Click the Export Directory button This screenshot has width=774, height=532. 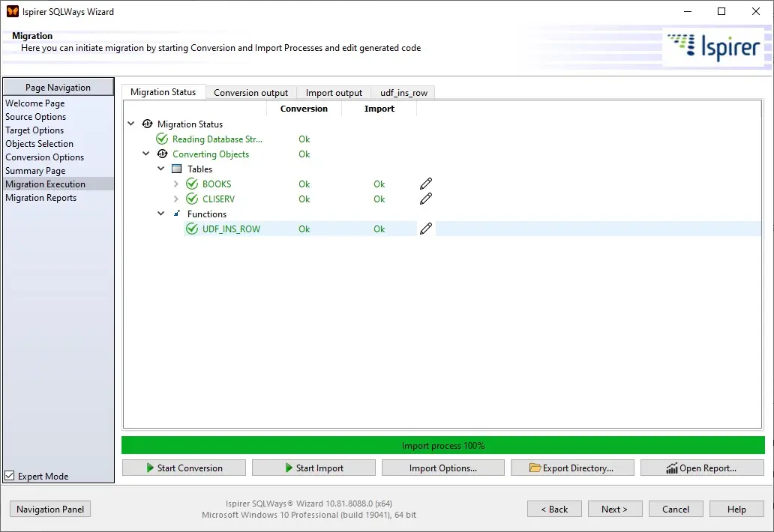tap(572, 468)
